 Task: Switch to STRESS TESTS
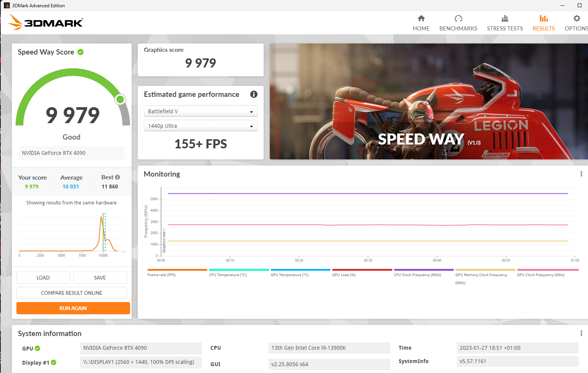tap(505, 23)
